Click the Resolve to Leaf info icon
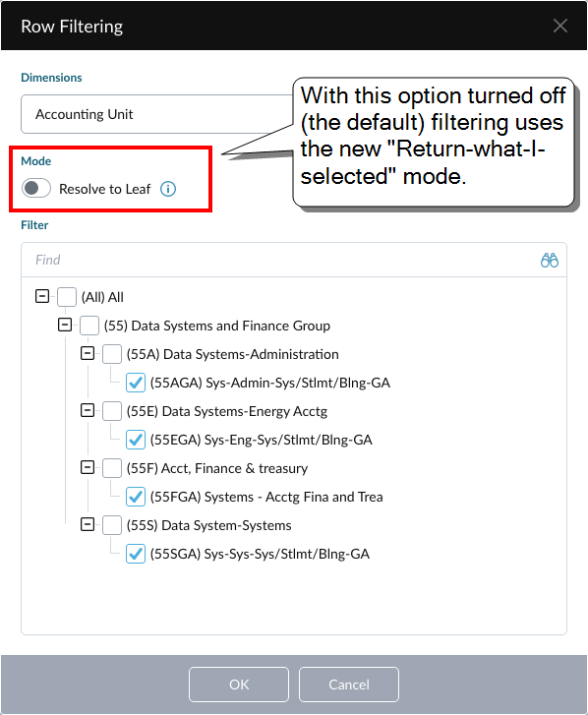The height and width of the screenshot is (715, 588). point(168,189)
